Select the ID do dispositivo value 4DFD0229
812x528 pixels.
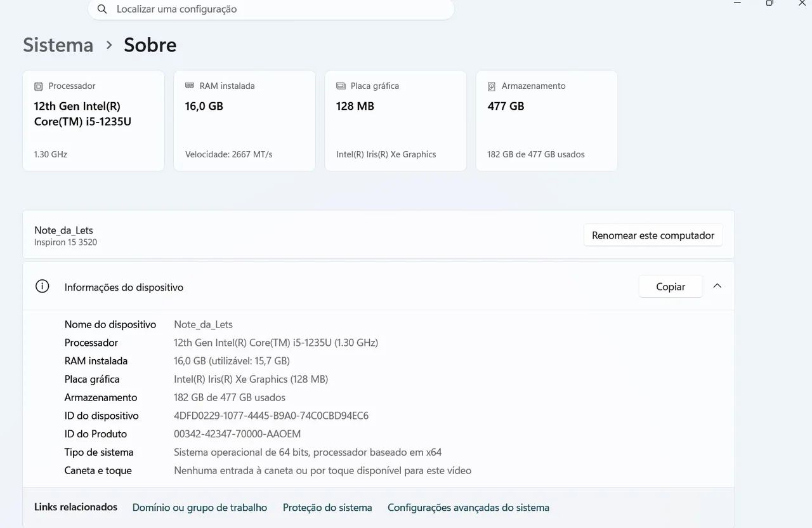[271, 416]
